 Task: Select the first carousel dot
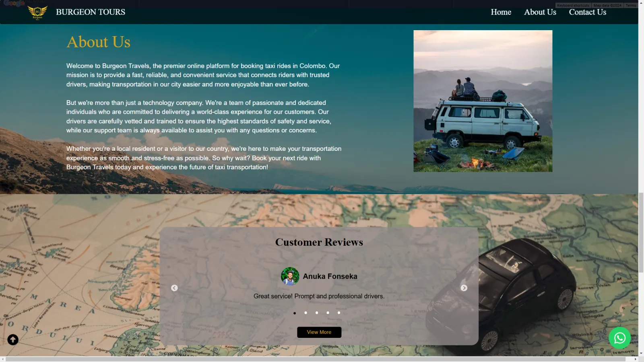tap(295, 313)
